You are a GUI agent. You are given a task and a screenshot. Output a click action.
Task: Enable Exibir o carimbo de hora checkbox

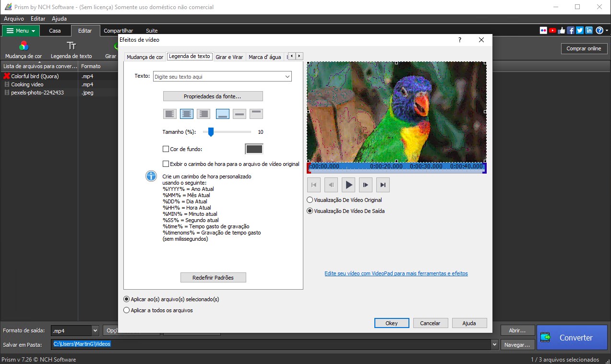[166, 164]
